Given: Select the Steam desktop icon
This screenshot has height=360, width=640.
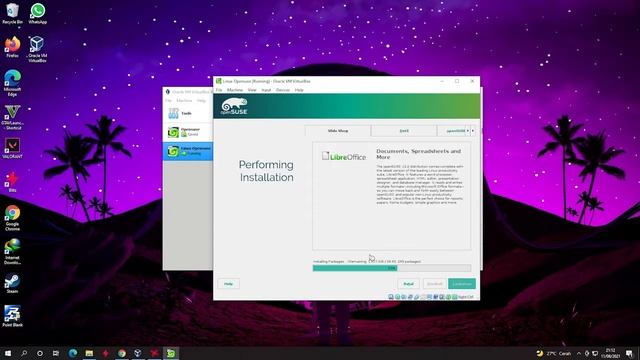Looking at the screenshot, I should click(x=12, y=283).
